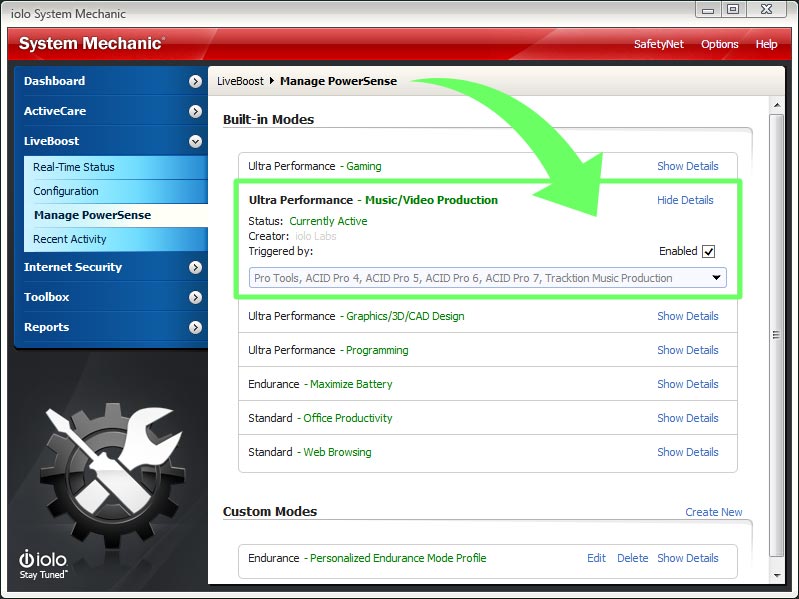Screen dimensions: 799x599
Task: Open the Reports menu
Action: (x=46, y=327)
